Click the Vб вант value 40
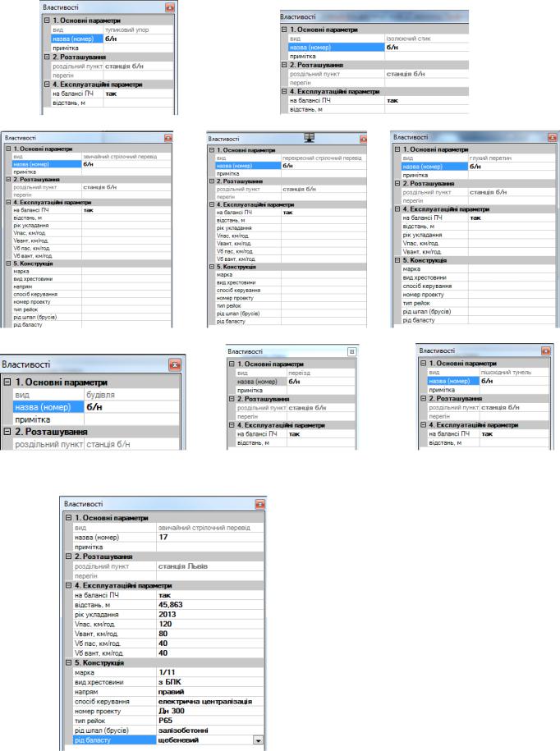The image size is (560, 751). (210, 653)
